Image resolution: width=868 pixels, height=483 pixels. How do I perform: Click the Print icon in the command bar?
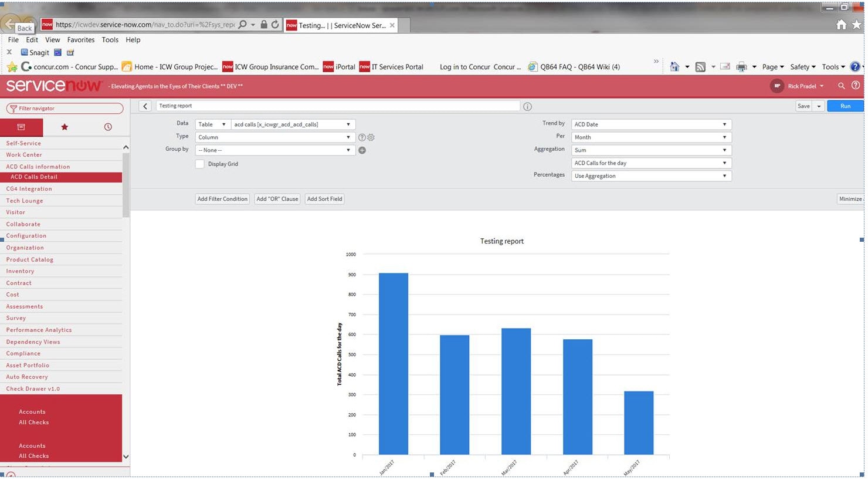[741, 67]
